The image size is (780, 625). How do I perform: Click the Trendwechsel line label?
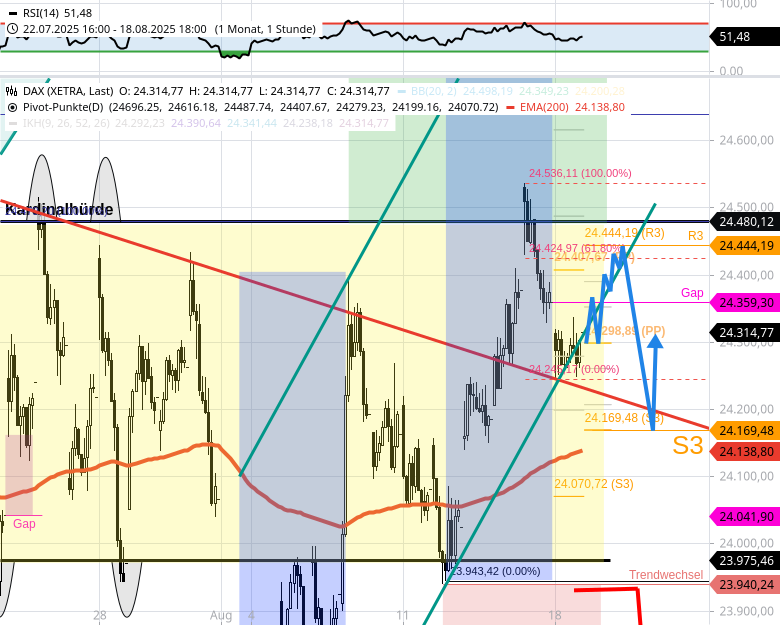(x=666, y=575)
